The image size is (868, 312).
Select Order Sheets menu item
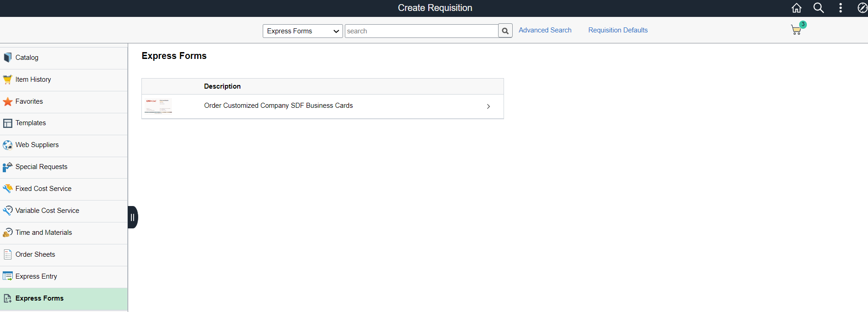click(x=64, y=255)
